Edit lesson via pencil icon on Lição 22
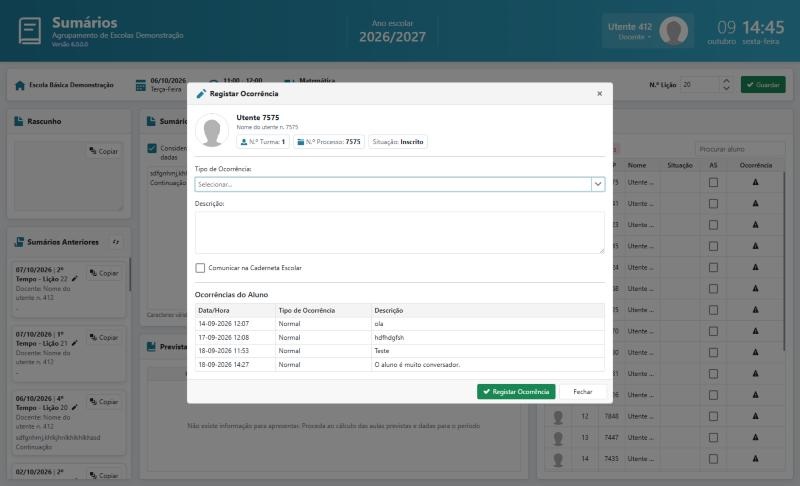 point(75,279)
